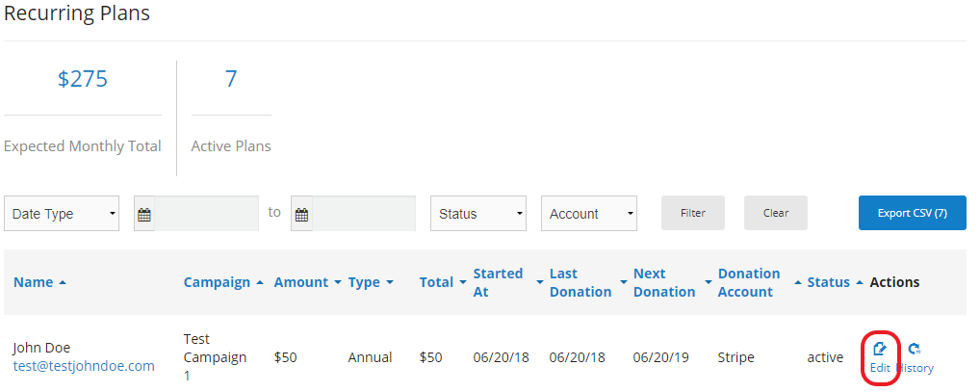Image resolution: width=980 pixels, height=392 pixels.
Task: Click the end date calendar icon
Action: coord(301,215)
